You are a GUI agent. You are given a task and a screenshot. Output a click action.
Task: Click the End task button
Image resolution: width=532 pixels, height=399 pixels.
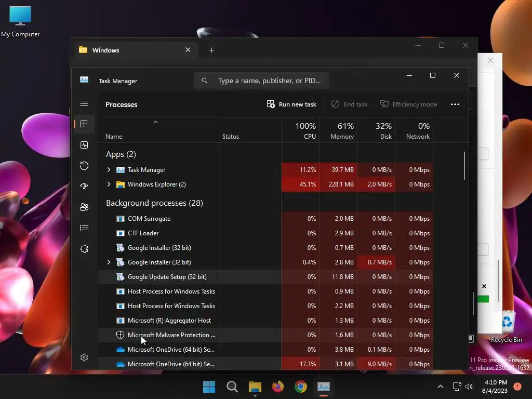point(350,104)
